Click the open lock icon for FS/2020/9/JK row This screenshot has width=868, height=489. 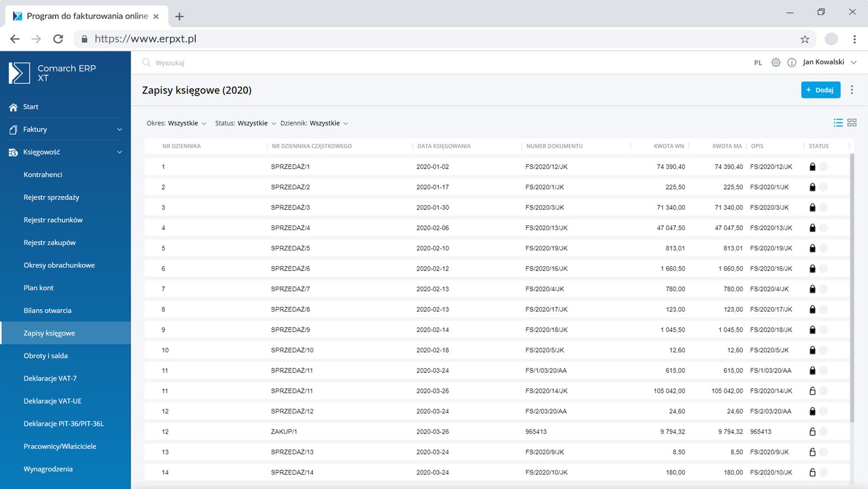[812, 452]
